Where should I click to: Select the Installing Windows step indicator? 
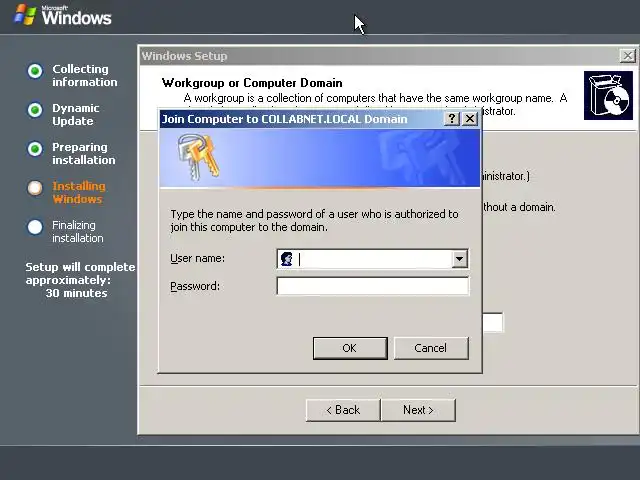click(x=35, y=188)
